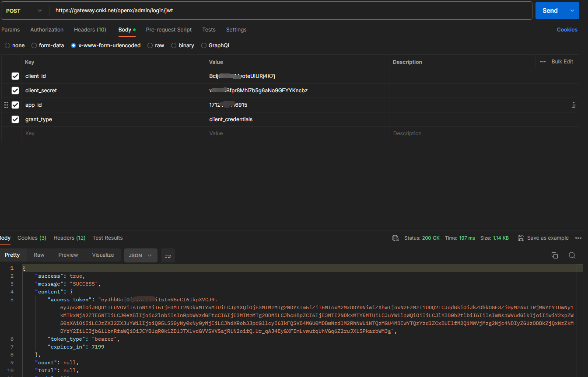This screenshot has width=588, height=377.
Task: Uncheck the client_id row checkbox
Action: [15, 76]
